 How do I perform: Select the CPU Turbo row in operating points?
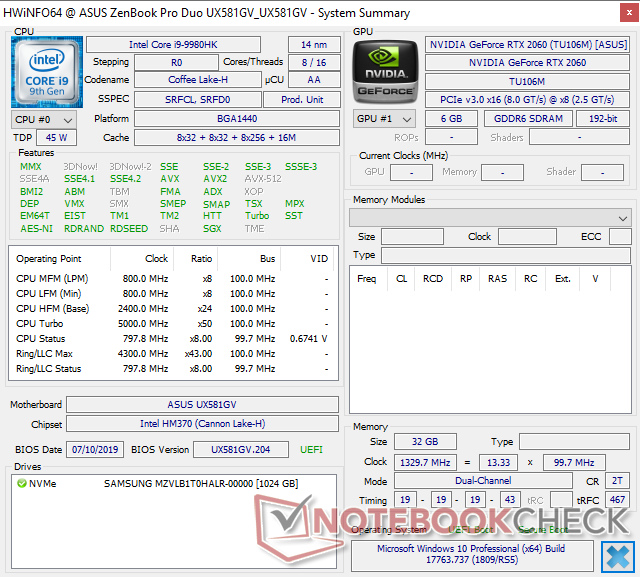coord(170,323)
